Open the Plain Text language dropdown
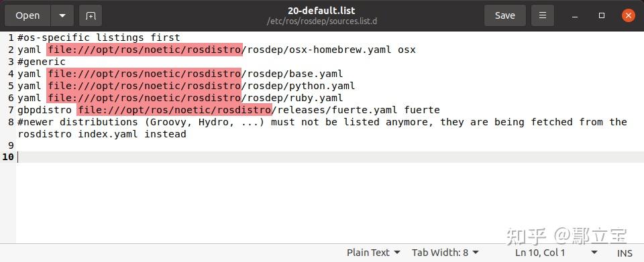Viewport: 644px width, 262px height. [374, 253]
